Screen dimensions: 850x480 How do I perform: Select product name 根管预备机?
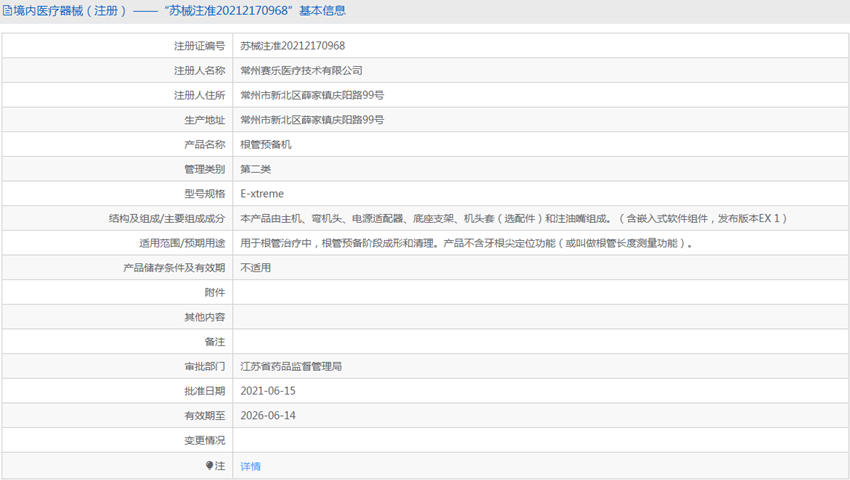266,144
